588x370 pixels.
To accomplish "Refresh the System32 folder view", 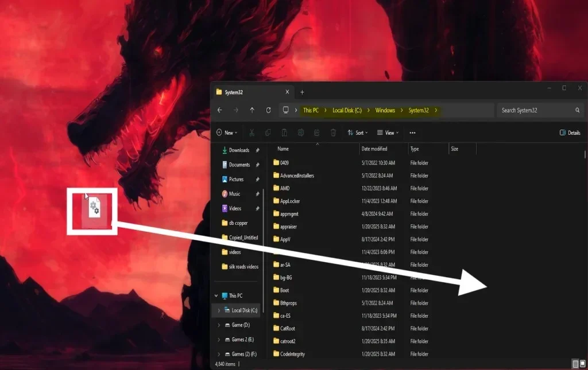I will (268, 110).
